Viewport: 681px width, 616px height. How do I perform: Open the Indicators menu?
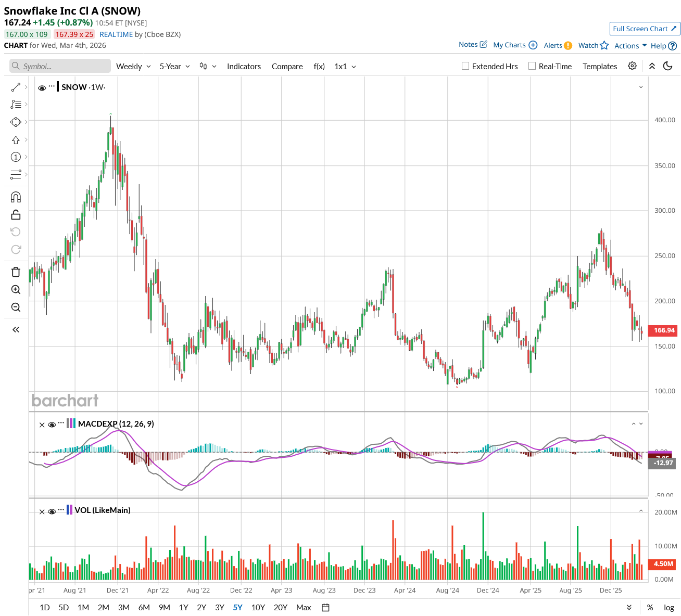(x=244, y=66)
